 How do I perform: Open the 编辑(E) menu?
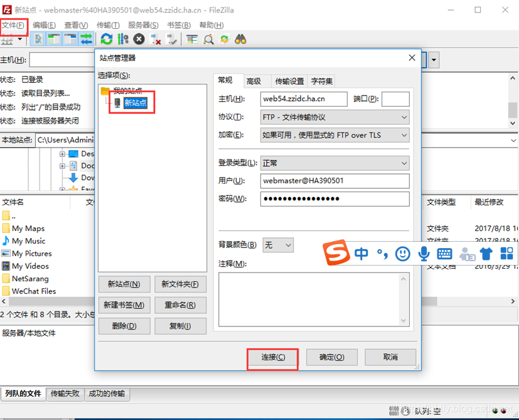44,25
